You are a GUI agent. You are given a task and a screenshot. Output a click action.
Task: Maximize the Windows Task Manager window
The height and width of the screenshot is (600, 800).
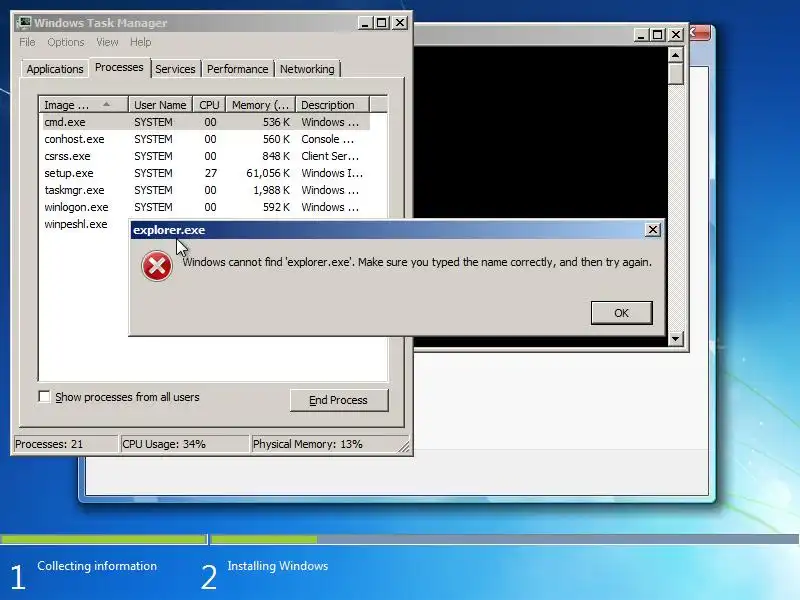click(x=382, y=22)
